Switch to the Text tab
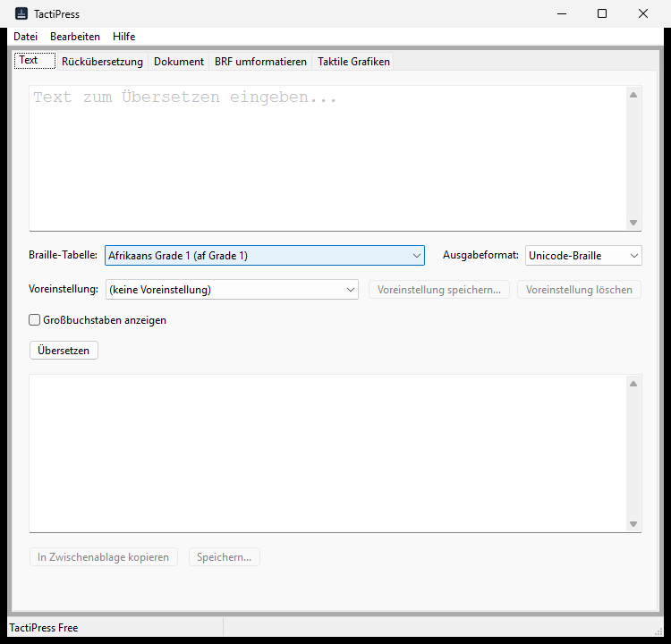 35,60
